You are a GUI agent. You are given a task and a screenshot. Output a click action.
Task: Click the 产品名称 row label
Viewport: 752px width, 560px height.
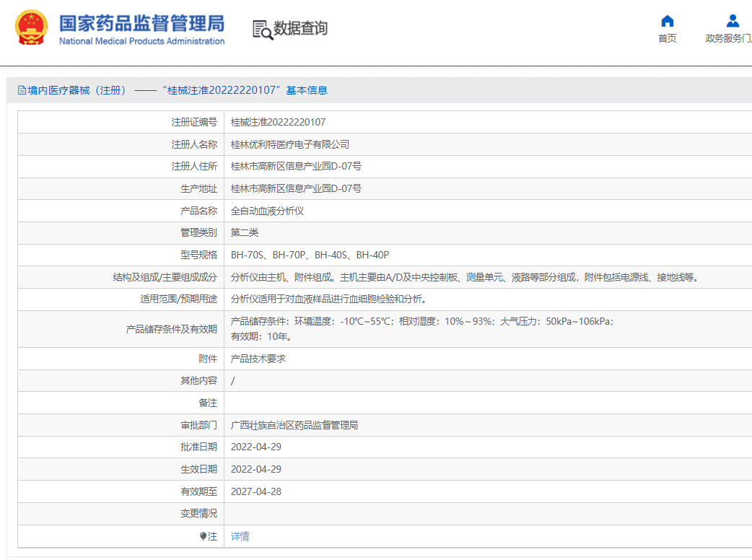point(198,211)
